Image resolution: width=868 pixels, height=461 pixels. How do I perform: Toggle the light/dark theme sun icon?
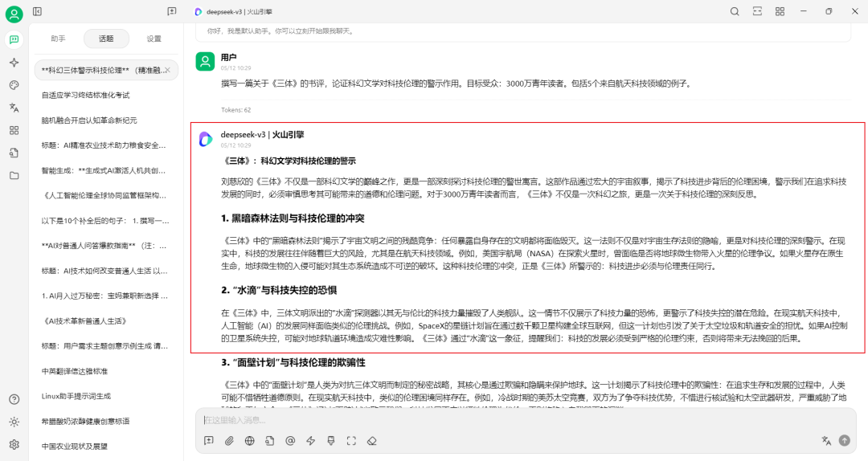[14, 422]
